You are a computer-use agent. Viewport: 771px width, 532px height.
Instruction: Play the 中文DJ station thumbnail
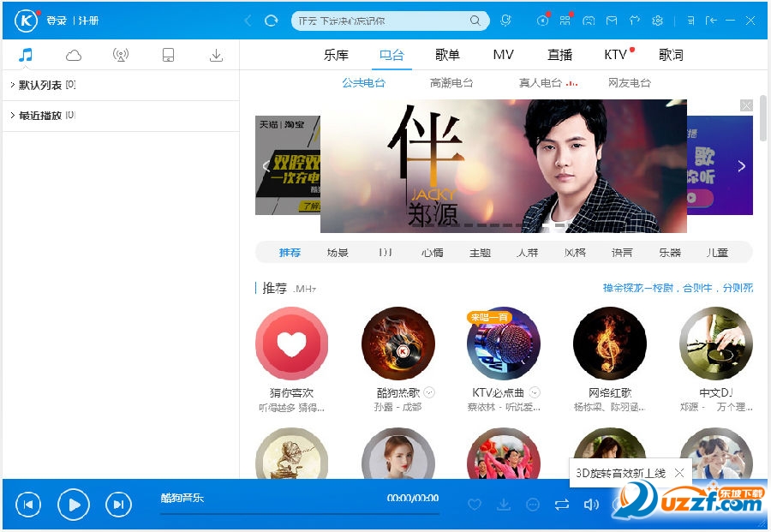coord(716,344)
